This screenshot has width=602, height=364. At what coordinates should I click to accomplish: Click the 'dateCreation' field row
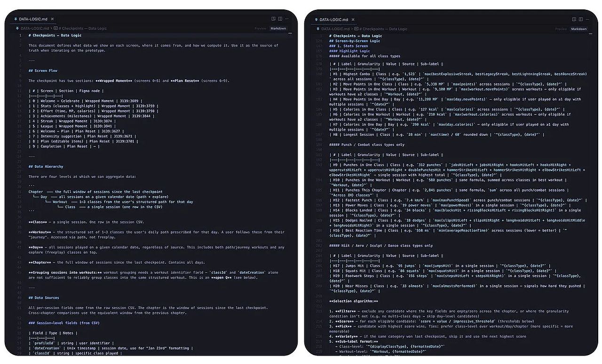[111, 348]
